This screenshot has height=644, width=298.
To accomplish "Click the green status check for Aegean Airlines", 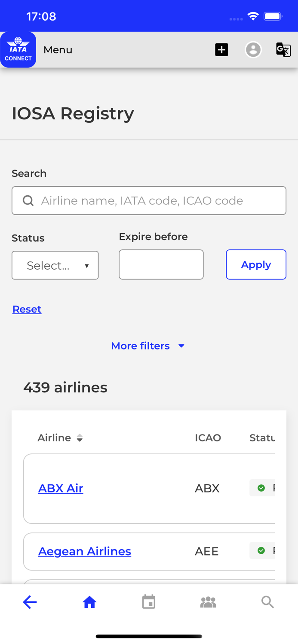I will click(261, 550).
